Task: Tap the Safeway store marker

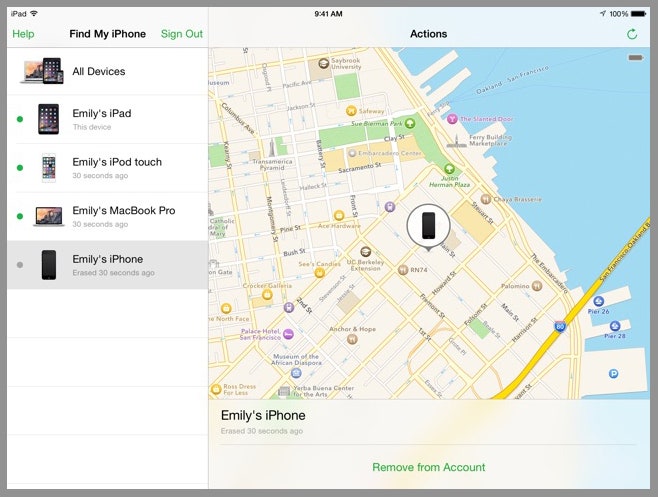Action: (x=351, y=111)
